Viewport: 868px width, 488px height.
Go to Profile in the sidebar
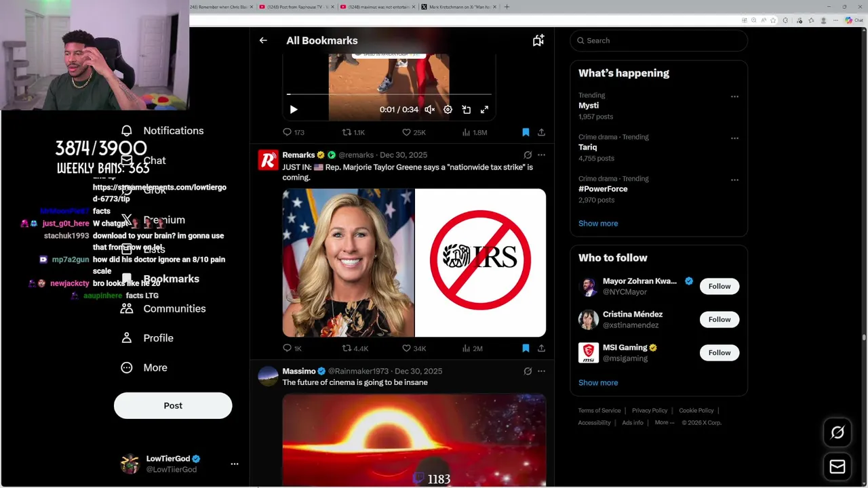click(147, 338)
